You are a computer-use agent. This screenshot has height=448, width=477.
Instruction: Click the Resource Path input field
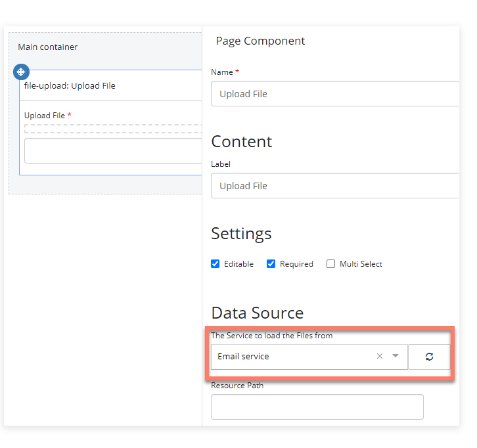tap(317, 407)
